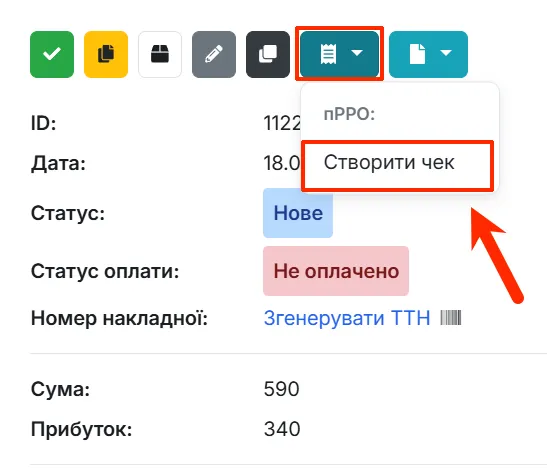Click the Прибуток value 340
This screenshot has width=547, height=471.
[x=282, y=429]
